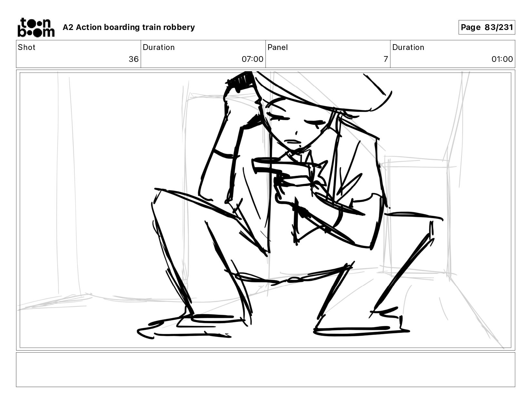532x411 pixels.
Task: Select the title 'A2 Action boarding train robbery'
Action: [x=129, y=27]
